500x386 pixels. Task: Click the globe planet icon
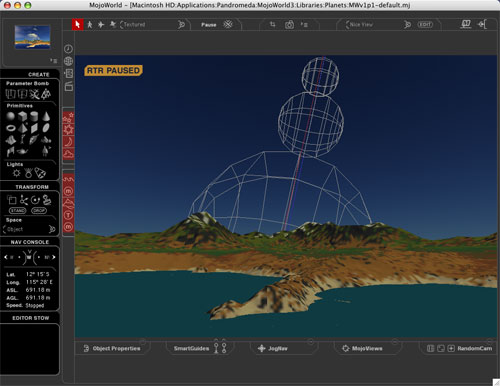68,61
